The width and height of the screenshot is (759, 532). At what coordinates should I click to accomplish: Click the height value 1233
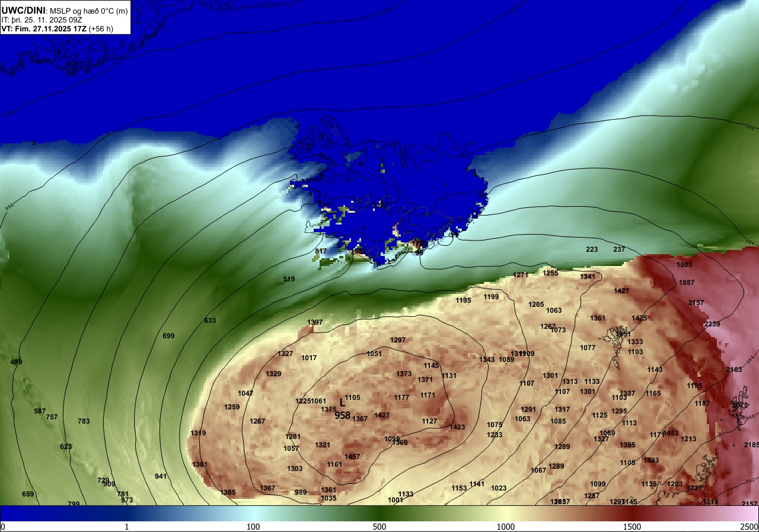pos(495,435)
